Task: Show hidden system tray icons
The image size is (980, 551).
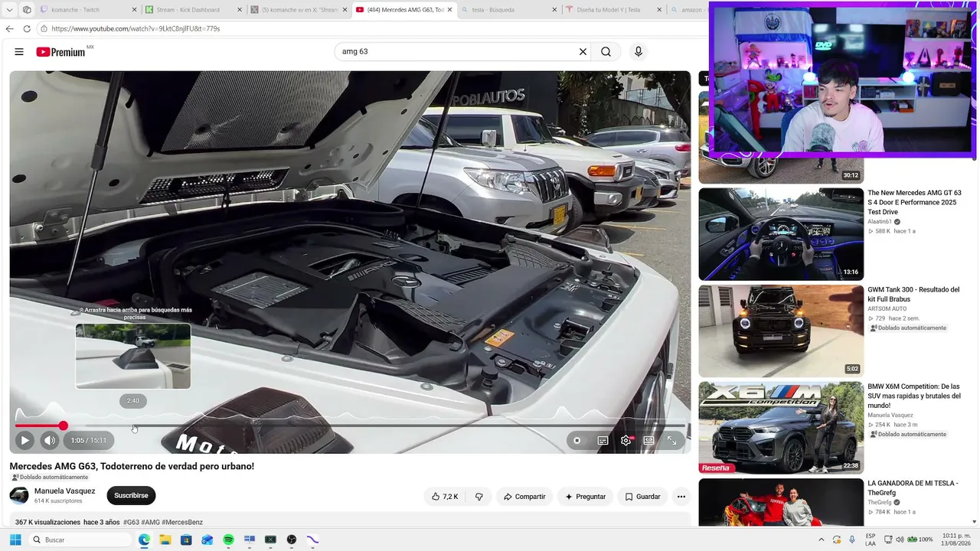Action: click(822, 540)
